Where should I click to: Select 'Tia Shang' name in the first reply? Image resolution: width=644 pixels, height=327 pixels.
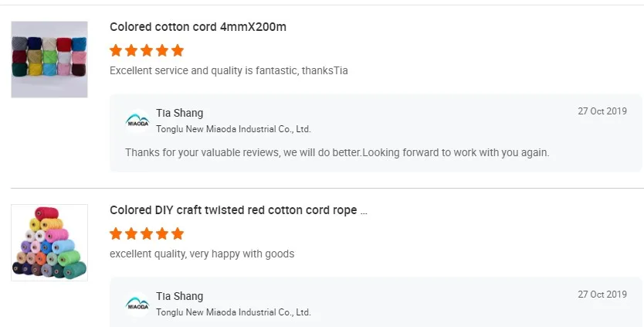[x=179, y=114]
